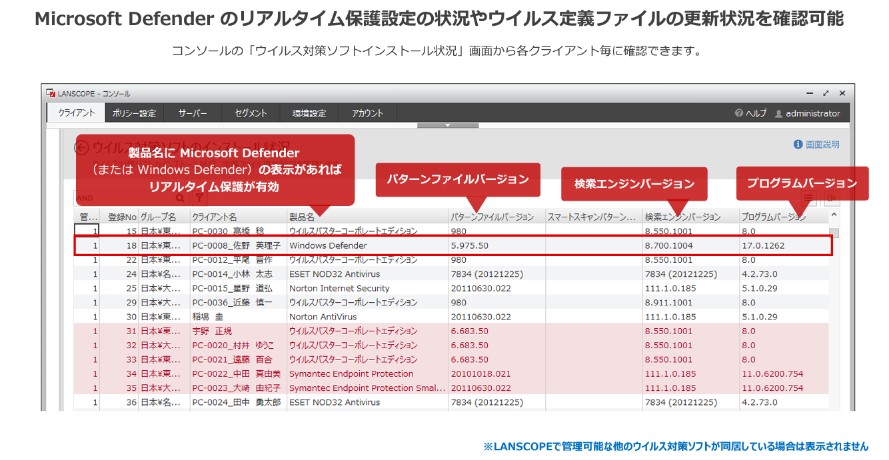Click the help question-mark icon
The width and height of the screenshot is (889, 460).
click(x=739, y=113)
